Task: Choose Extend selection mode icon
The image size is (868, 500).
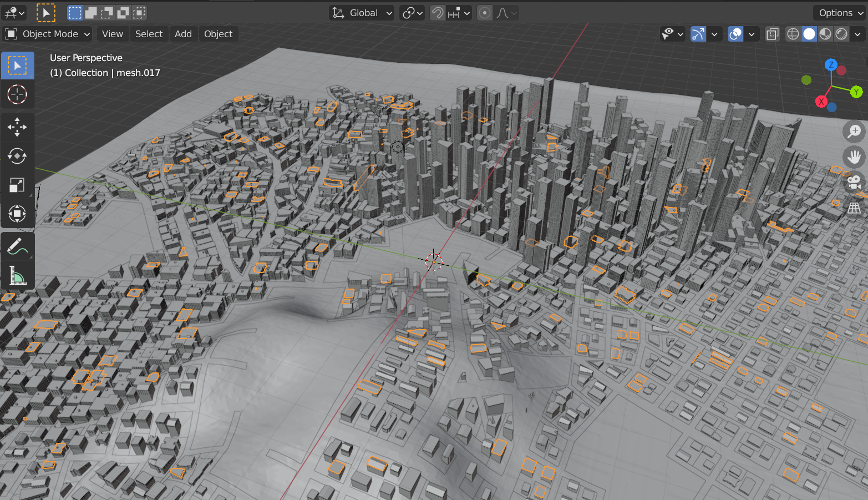Action: coord(91,12)
